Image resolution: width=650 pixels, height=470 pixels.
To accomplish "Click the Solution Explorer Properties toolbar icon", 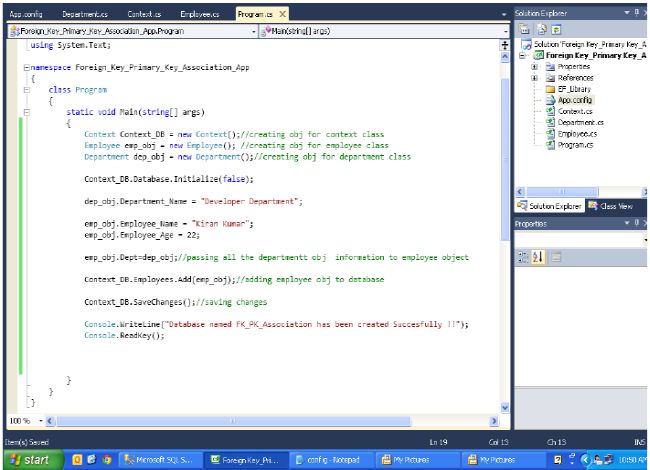I will tap(524, 30).
